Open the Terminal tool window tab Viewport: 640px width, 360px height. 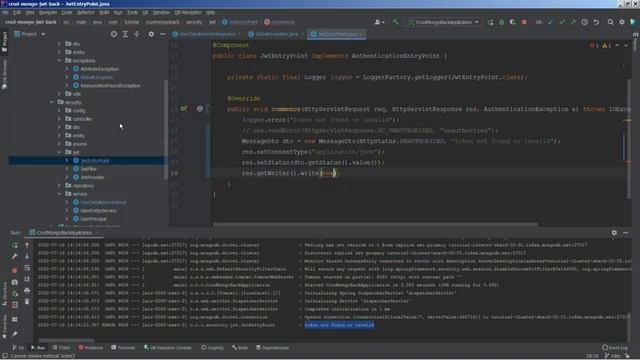pos(123,348)
